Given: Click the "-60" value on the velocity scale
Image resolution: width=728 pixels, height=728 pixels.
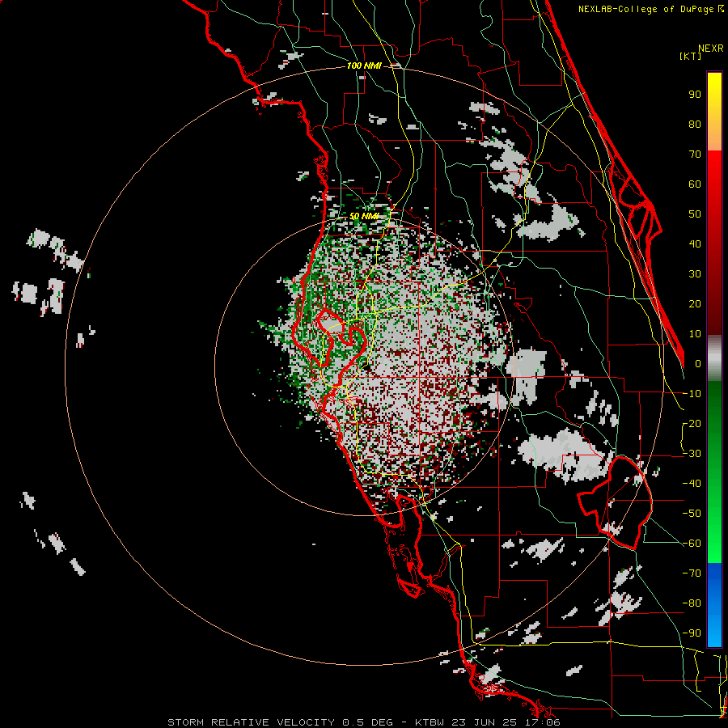Looking at the screenshot, I should coord(692,544).
